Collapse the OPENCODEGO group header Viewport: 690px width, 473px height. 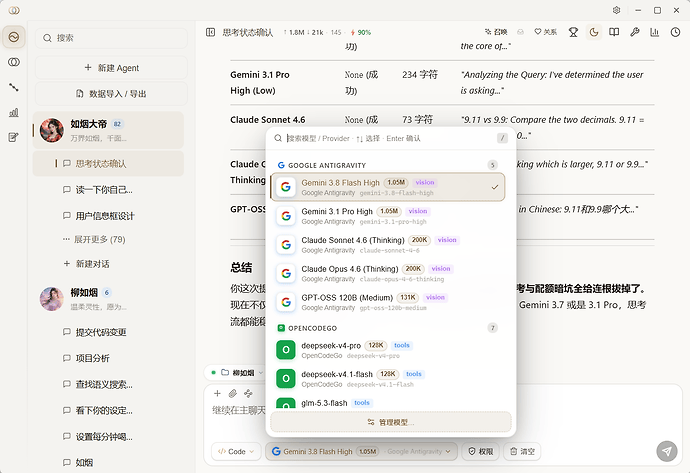point(388,328)
